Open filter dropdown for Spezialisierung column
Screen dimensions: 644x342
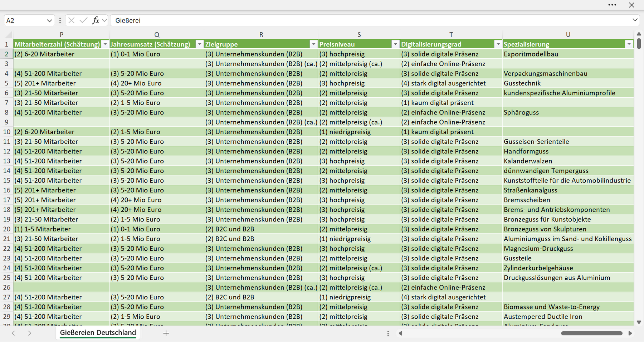[x=629, y=44]
